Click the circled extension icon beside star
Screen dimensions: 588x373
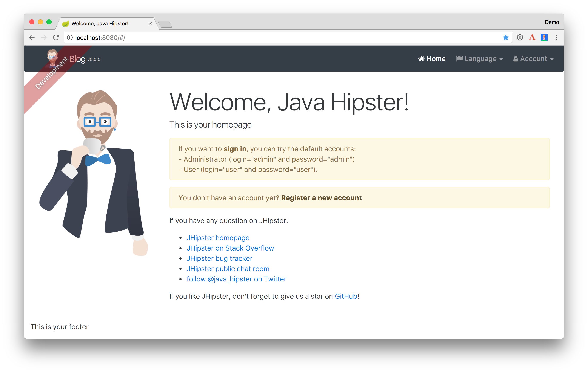(x=520, y=38)
